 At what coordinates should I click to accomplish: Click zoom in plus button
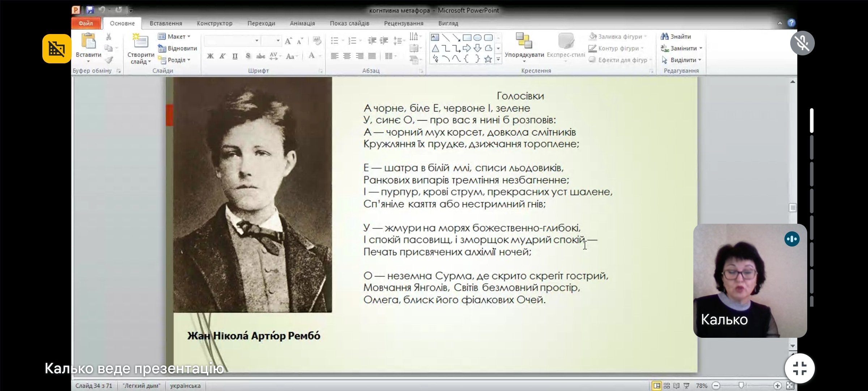click(778, 386)
